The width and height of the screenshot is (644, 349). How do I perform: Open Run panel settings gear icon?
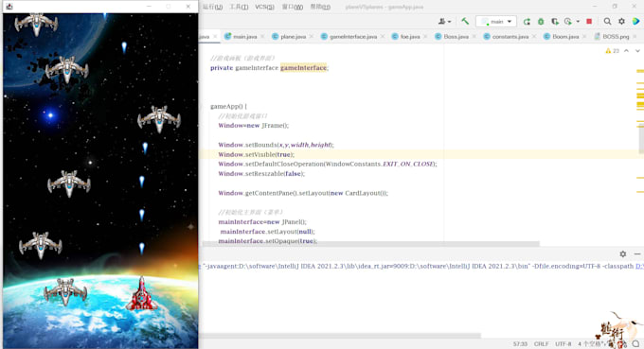click(x=623, y=254)
